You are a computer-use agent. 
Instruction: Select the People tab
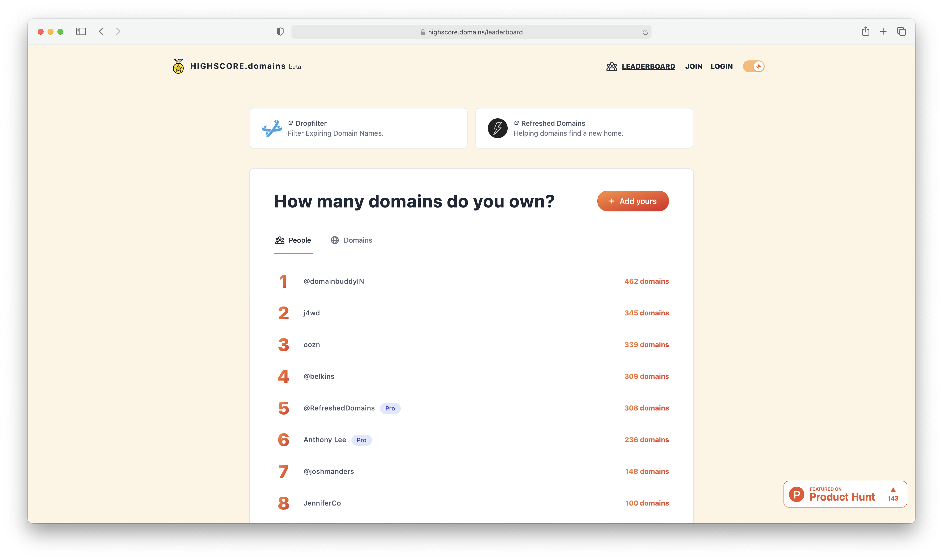pos(293,240)
